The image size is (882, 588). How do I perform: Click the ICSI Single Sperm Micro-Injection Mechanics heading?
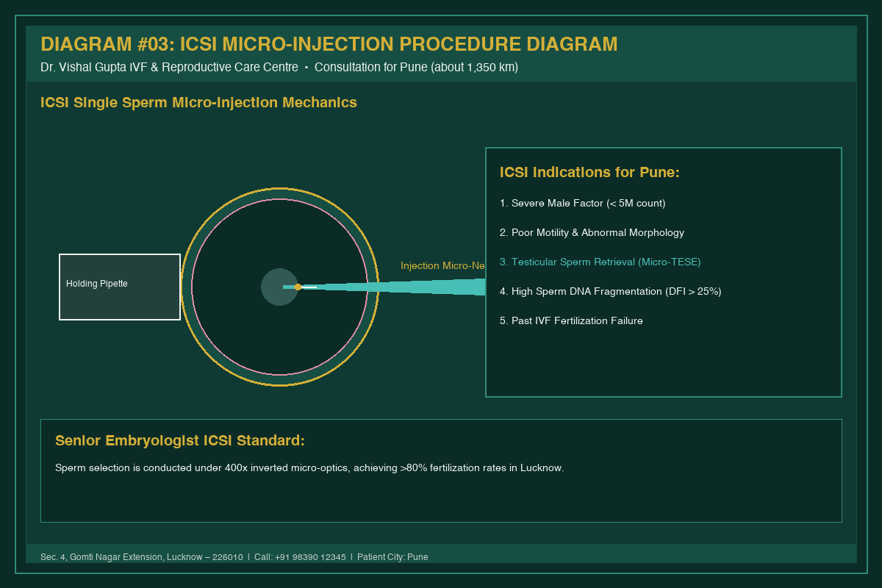[198, 103]
